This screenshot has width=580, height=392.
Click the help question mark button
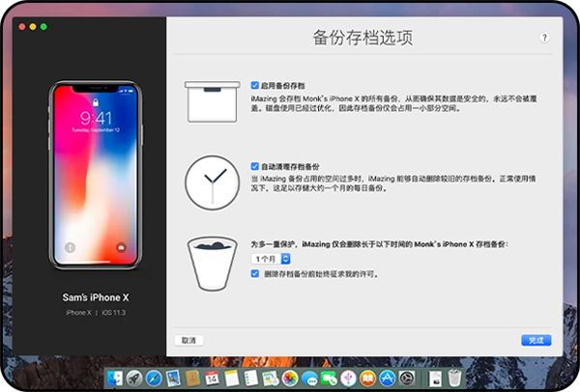544,38
